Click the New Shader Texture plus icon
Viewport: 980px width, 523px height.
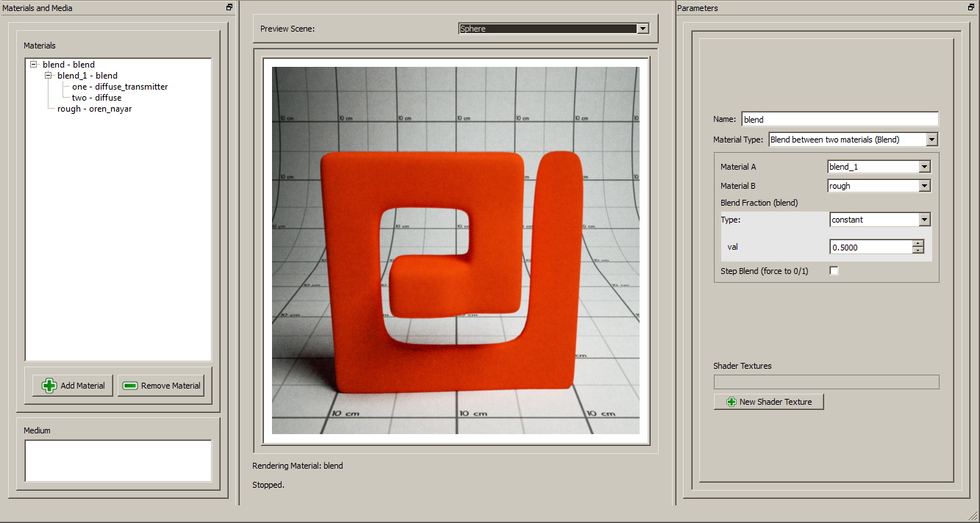tap(731, 402)
